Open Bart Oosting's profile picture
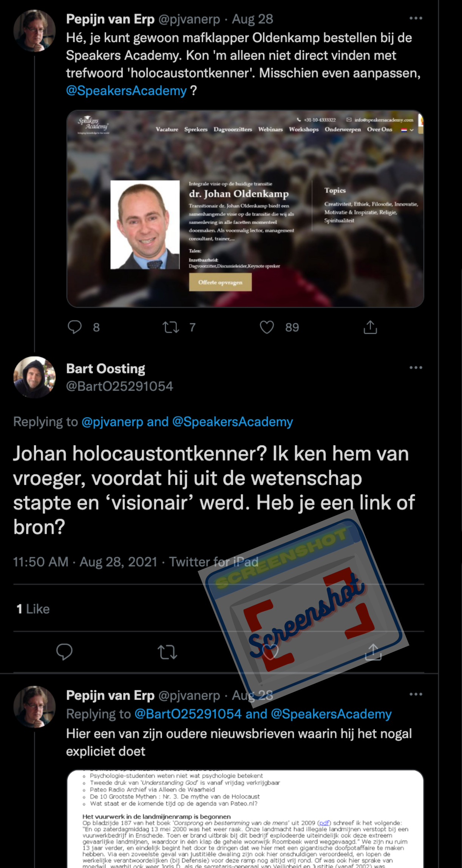462x868 pixels. (x=34, y=377)
